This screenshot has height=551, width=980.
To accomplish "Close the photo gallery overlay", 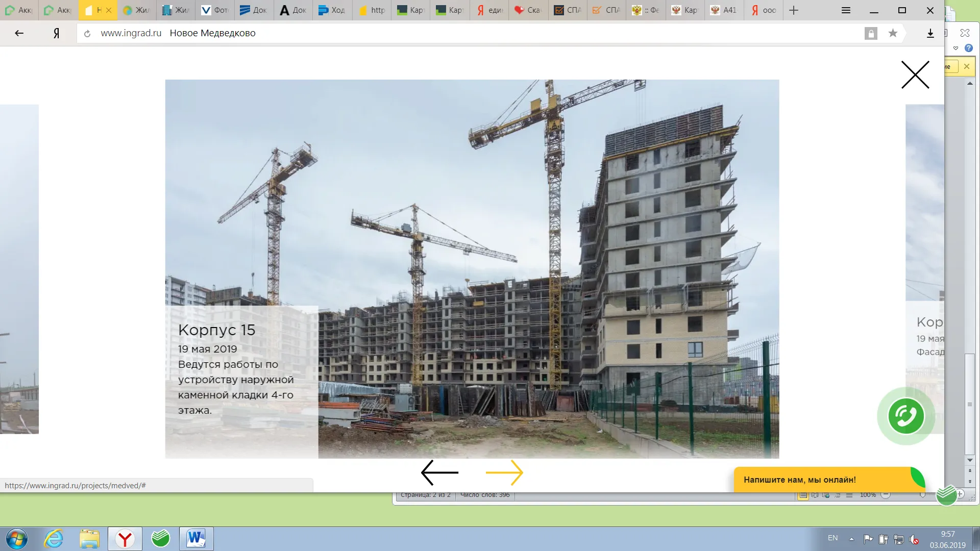I will tap(915, 75).
